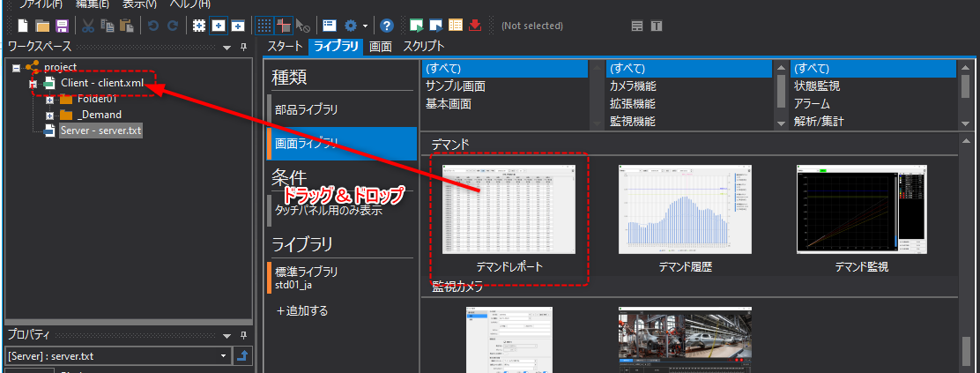Click the blue up-arrow button beside property selector

click(x=242, y=356)
